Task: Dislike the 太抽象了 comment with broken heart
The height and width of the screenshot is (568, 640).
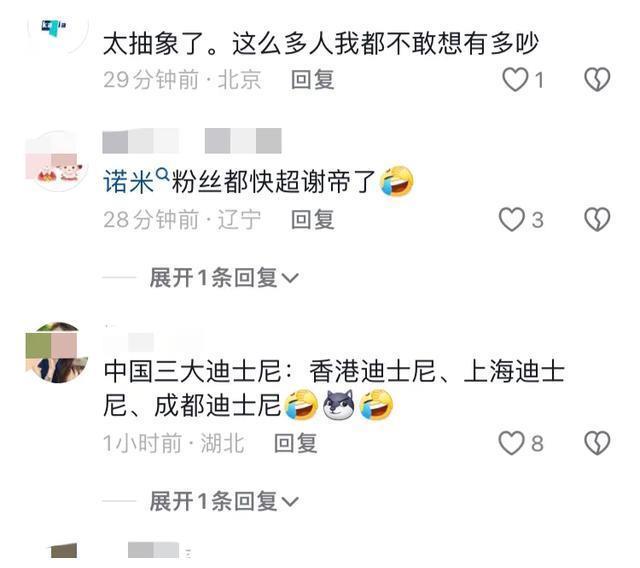Action: 597,79
